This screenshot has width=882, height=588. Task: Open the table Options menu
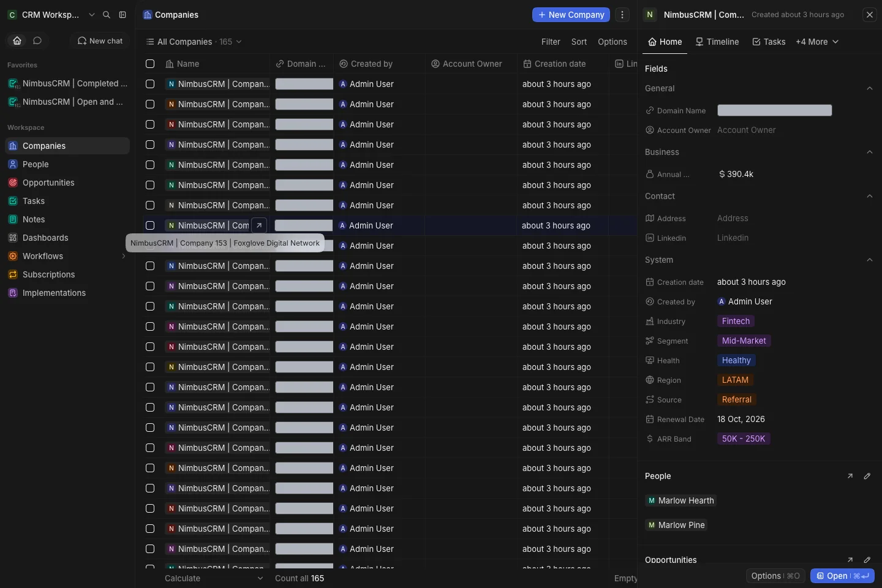pos(612,42)
